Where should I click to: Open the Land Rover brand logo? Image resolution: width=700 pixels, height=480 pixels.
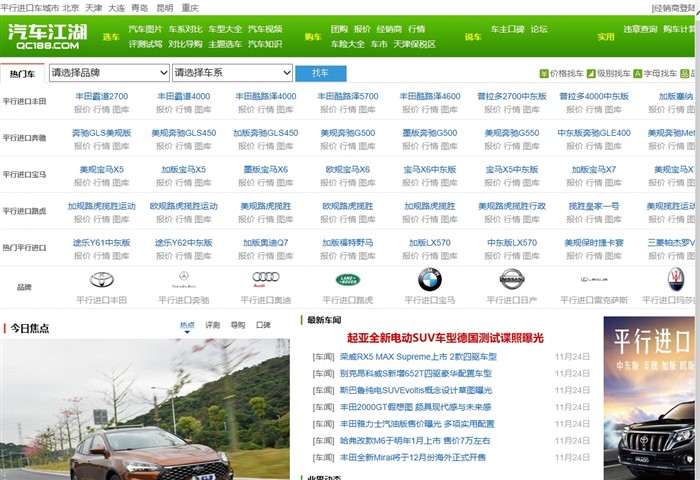(x=348, y=280)
